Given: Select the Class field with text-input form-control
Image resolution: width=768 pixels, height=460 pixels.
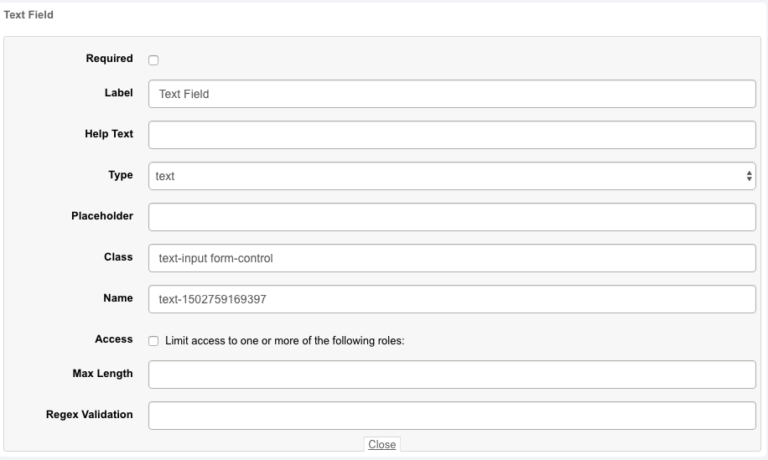Looking at the screenshot, I should coord(451,258).
